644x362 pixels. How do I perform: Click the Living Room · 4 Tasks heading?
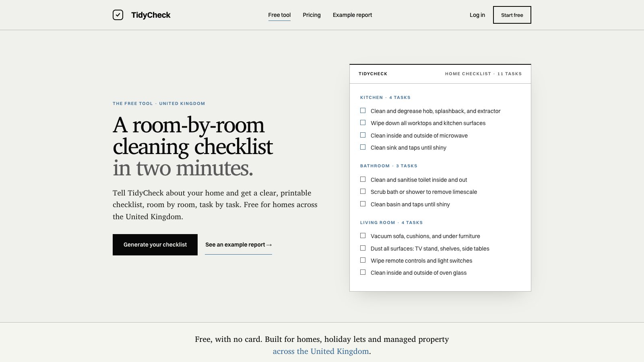tap(391, 222)
